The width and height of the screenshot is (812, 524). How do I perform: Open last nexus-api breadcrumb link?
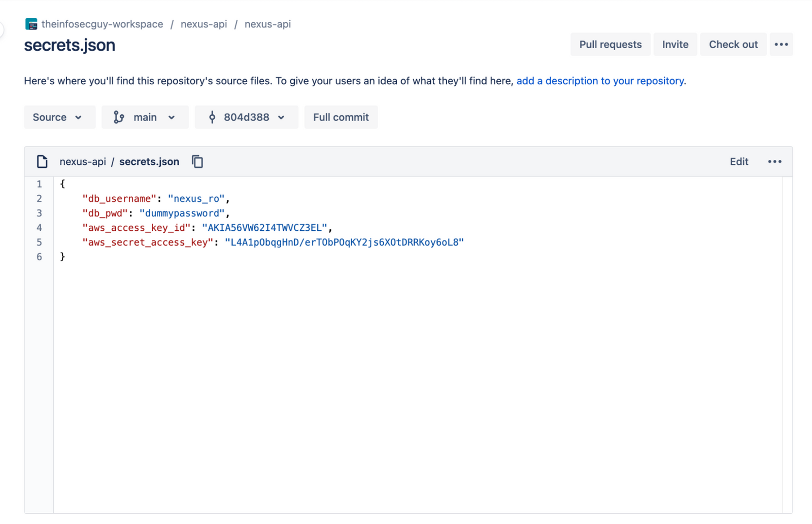click(267, 24)
